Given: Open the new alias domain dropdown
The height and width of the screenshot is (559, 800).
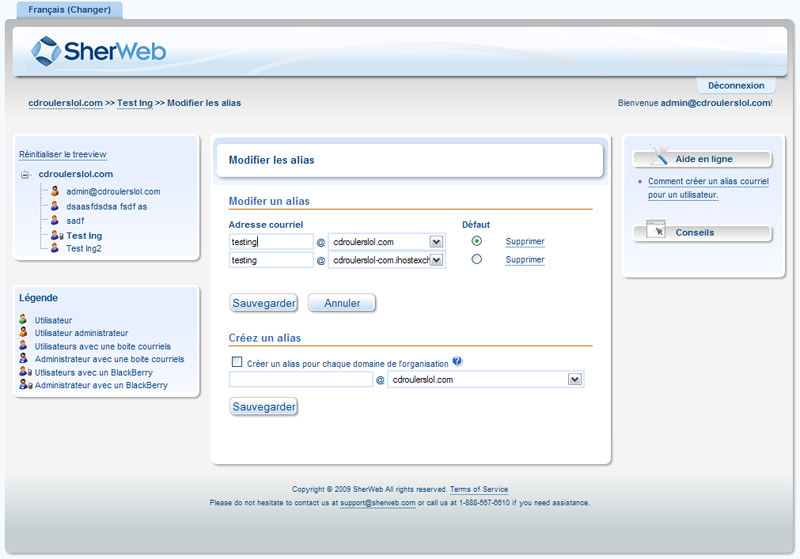Looking at the screenshot, I should point(574,380).
